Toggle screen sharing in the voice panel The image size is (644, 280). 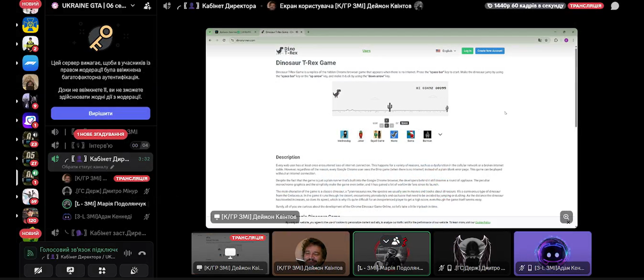pyautogui.click(x=70, y=270)
